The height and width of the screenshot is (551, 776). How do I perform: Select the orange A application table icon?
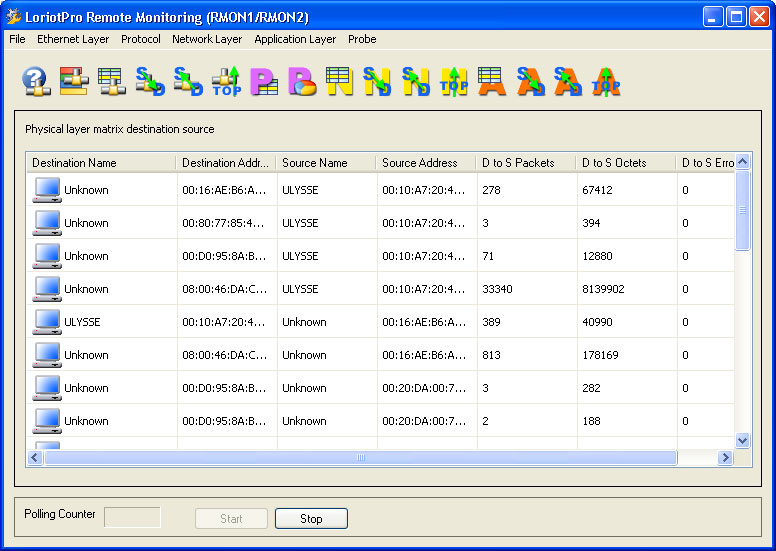coord(492,81)
